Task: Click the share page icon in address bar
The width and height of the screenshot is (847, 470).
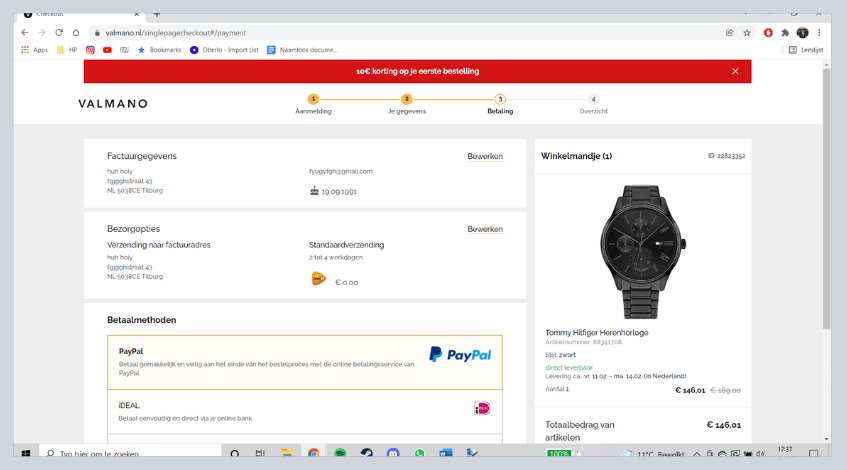Action: click(730, 33)
